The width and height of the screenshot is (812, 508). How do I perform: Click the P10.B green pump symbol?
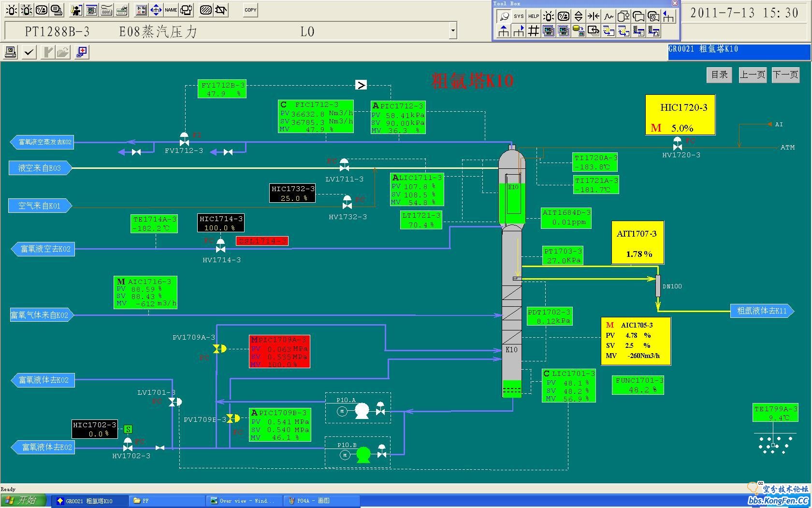click(363, 455)
